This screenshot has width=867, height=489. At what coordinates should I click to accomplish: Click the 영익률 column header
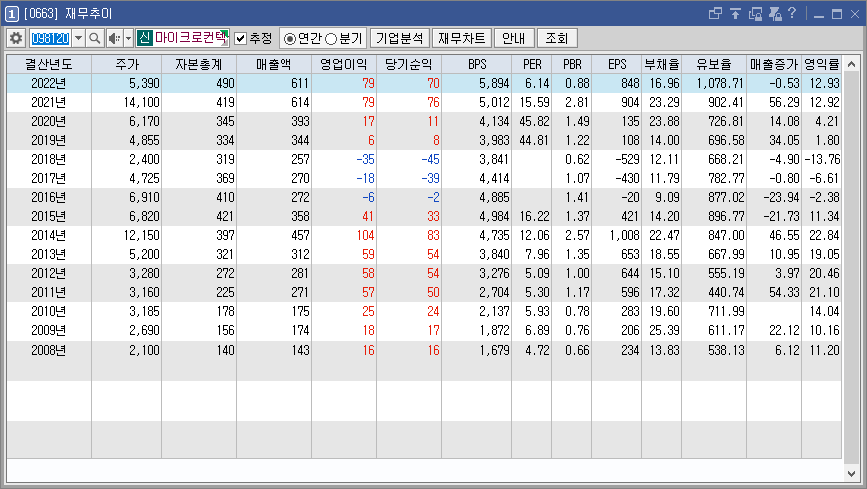(822, 64)
